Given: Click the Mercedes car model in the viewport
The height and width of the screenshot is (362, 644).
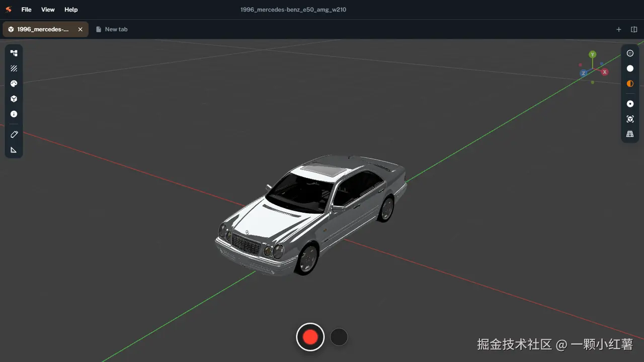Looking at the screenshot, I should 310,215.
